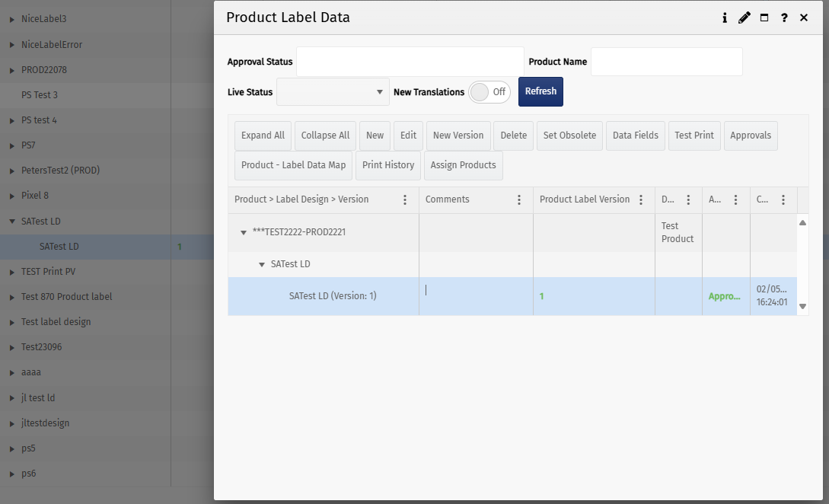Screen dimensions: 829x504
Task: Open Print History
Action: coord(388,165)
